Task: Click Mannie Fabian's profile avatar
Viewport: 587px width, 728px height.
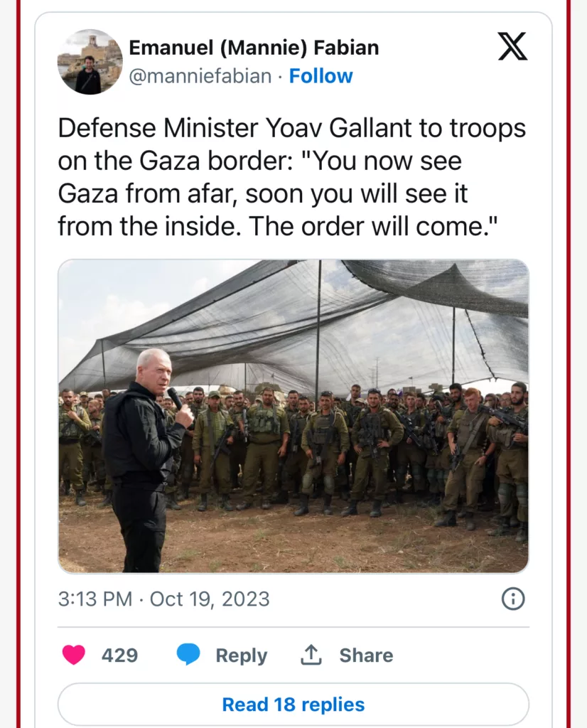Action: click(90, 62)
